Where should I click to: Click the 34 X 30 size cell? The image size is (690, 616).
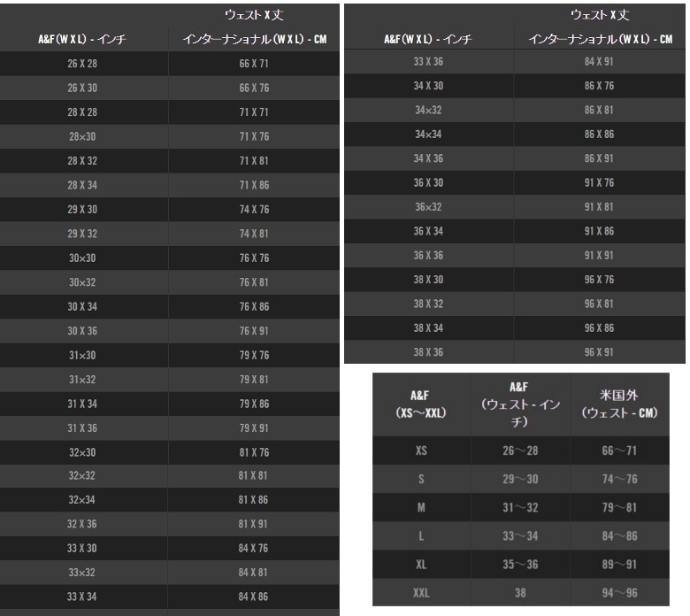tap(428, 87)
